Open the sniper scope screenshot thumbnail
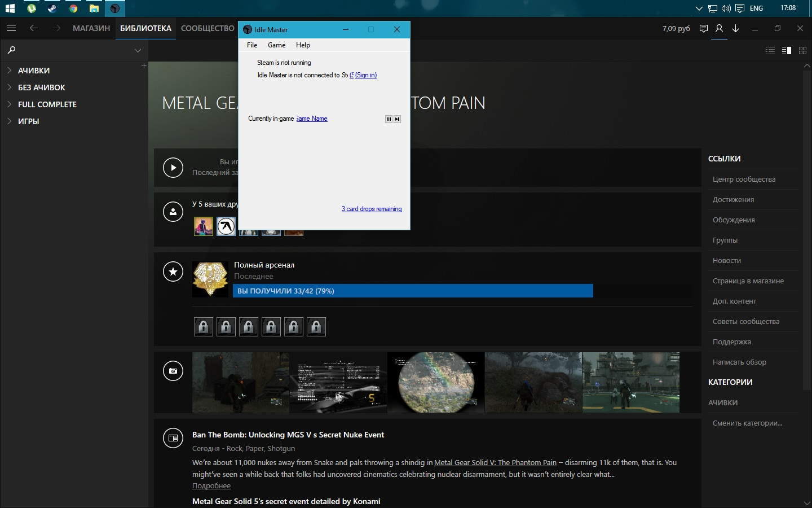Image resolution: width=812 pixels, height=508 pixels. coord(436,383)
